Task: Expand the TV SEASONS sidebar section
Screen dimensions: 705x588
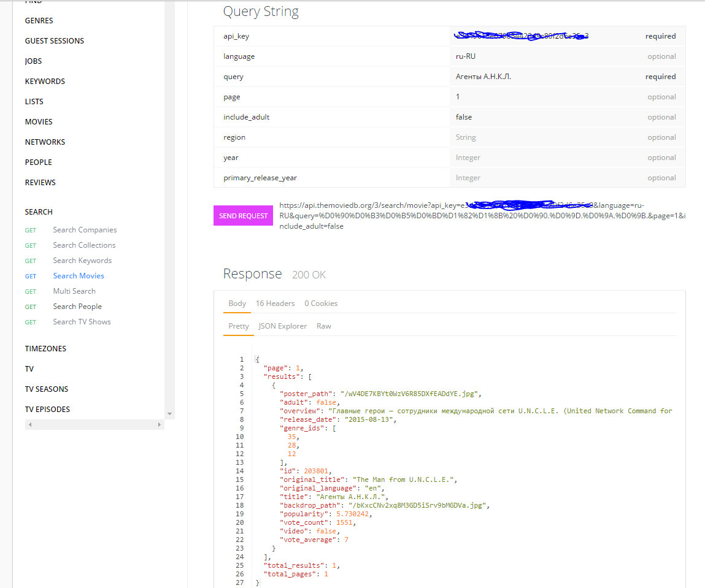Action: click(47, 389)
